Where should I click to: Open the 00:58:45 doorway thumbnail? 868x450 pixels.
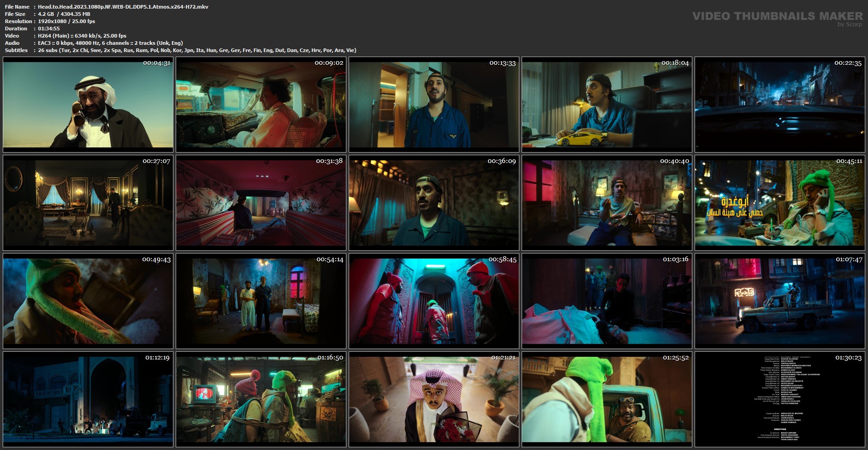click(434, 301)
